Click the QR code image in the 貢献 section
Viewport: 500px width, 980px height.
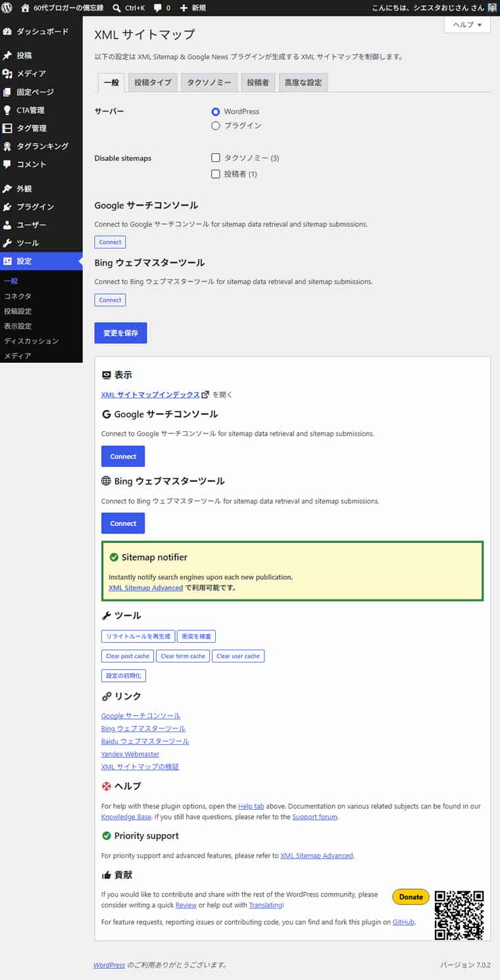[x=459, y=916]
